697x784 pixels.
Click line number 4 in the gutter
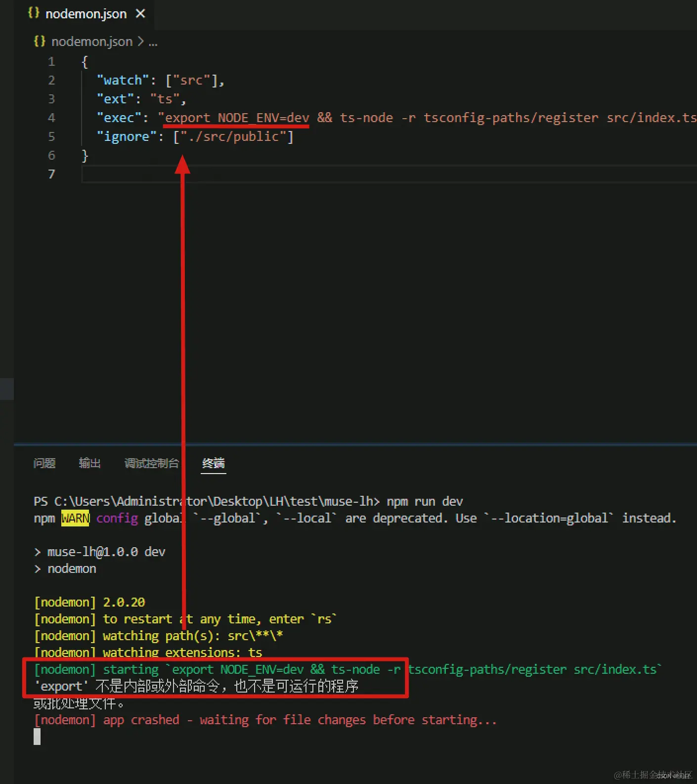pos(51,118)
